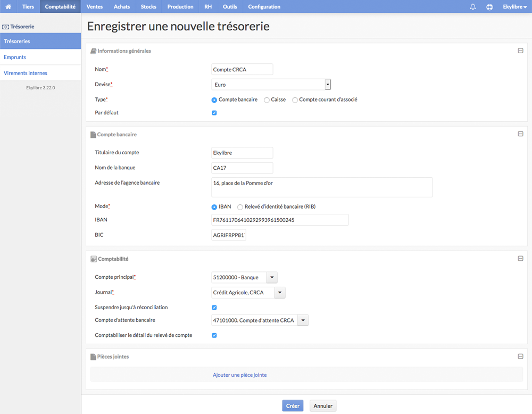Open the Ekylibre user menu
This screenshot has height=414, width=532.
514,7
